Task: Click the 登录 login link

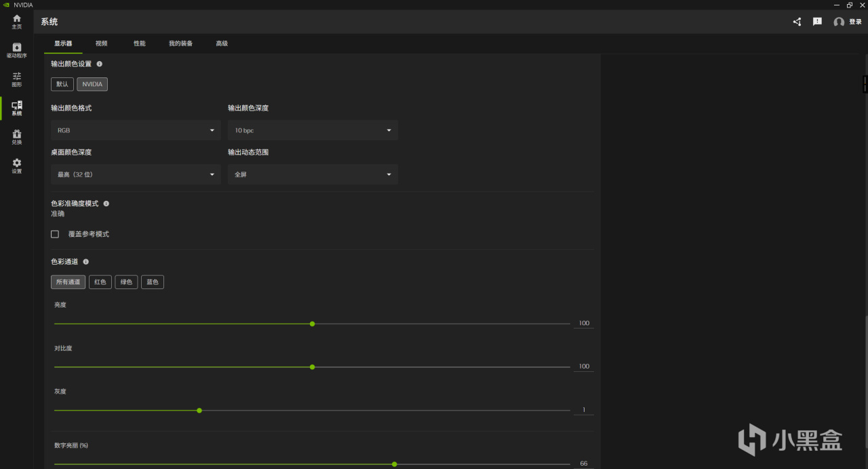Action: pyautogui.click(x=855, y=22)
